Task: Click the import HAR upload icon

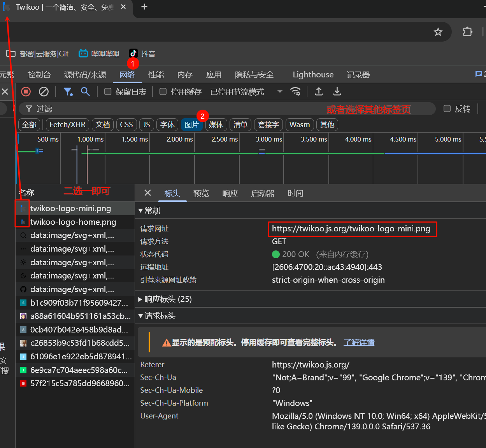Action: click(x=319, y=92)
